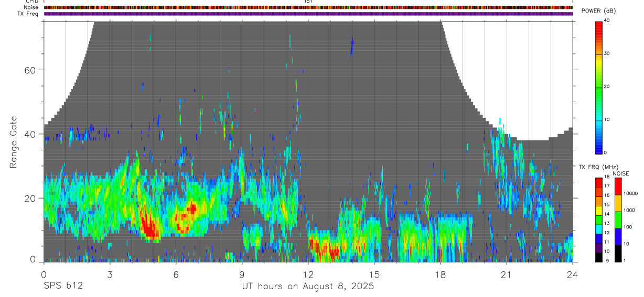This screenshot has height=297, width=644.
Task: Pick the green segment of the NOISE legend
Action: [x=618, y=220]
